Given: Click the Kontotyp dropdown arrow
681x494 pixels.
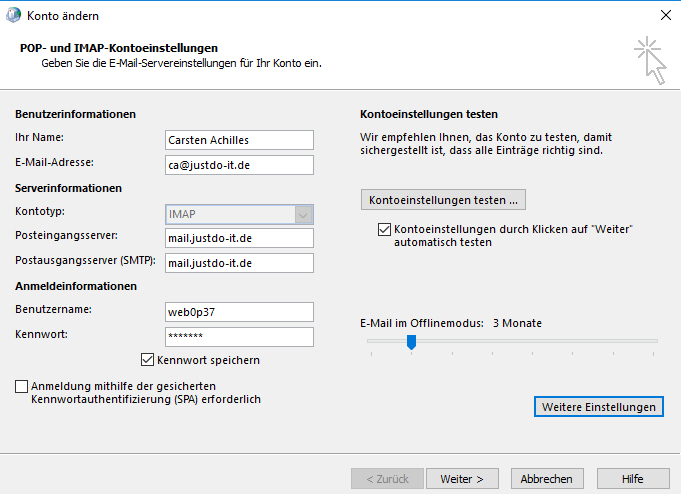Looking at the screenshot, I should 303,215.
